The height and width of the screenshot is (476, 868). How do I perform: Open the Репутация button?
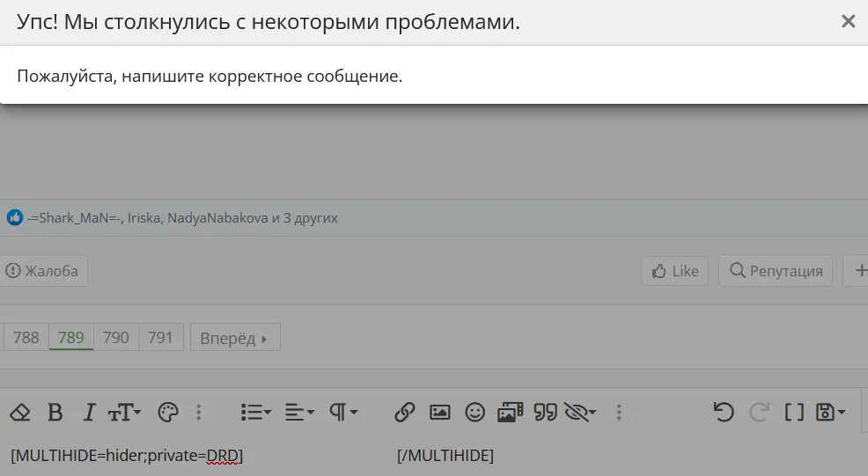(x=776, y=271)
